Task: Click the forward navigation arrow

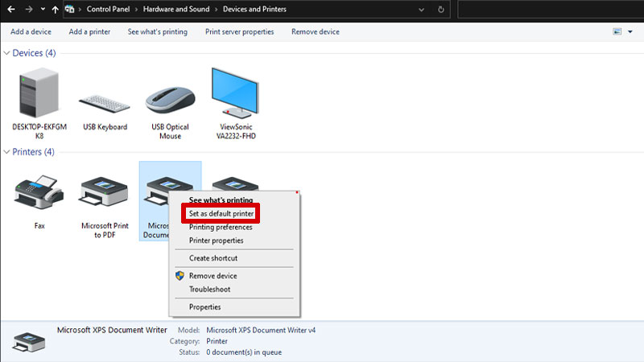Action: [29, 9]
